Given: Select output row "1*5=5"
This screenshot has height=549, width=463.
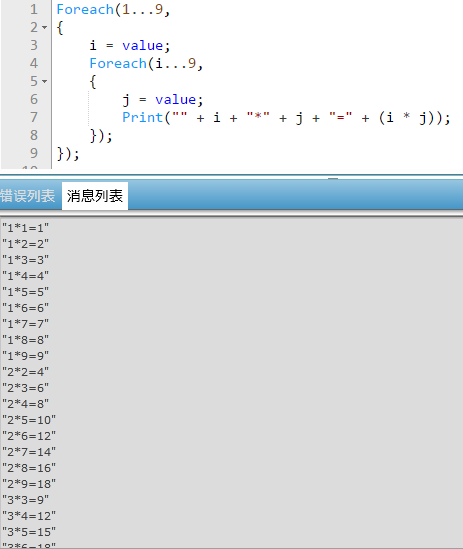Looking at the screenshot, I should 26,292.
